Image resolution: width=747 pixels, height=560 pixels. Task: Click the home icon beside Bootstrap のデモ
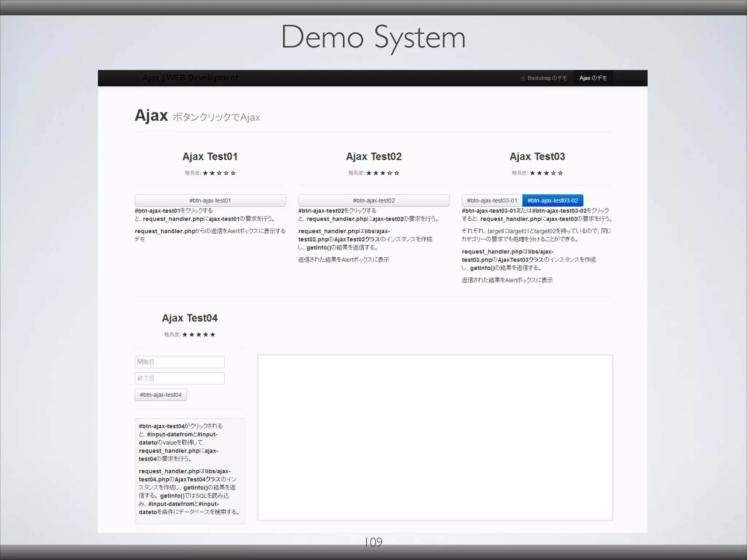523,78
